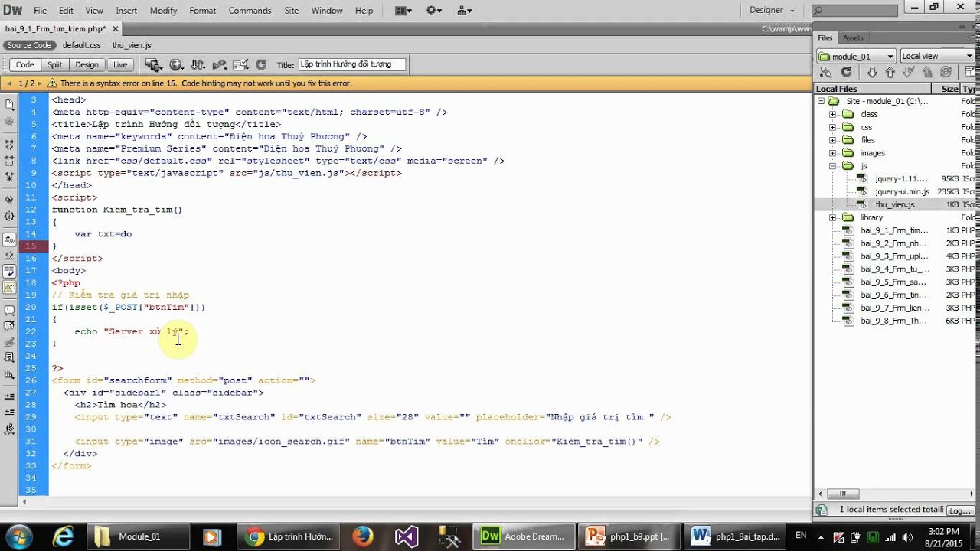The height and width of the screenshot is (551, 980).
Task: Open module_01 site dropdown in Files panel
Action: tap(856, 56)
